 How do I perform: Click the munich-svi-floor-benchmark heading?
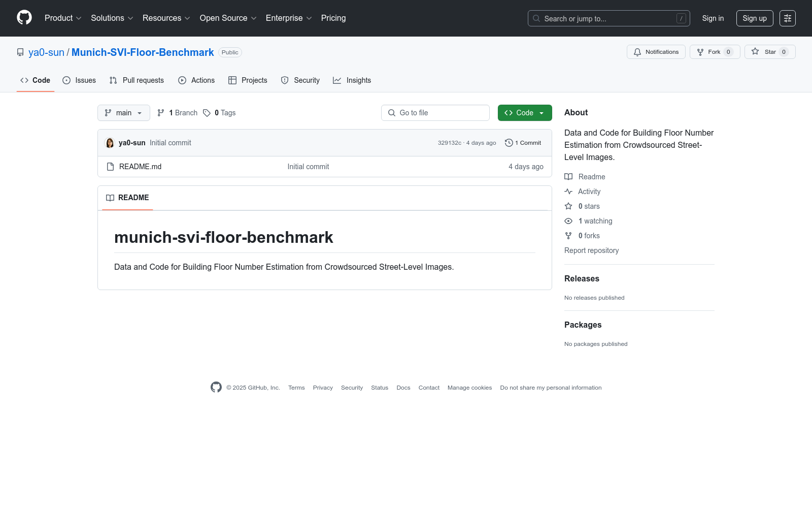coord(224,237)
